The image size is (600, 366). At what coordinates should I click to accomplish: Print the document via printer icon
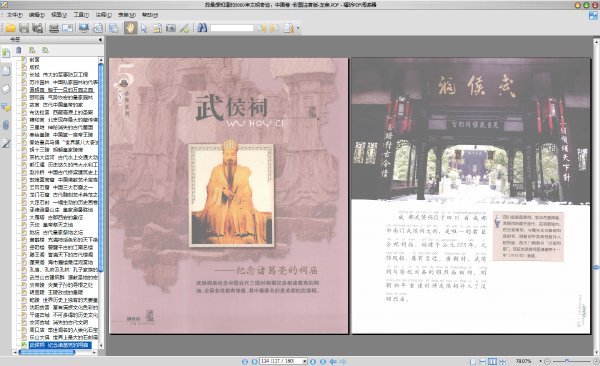pos(54,28)
